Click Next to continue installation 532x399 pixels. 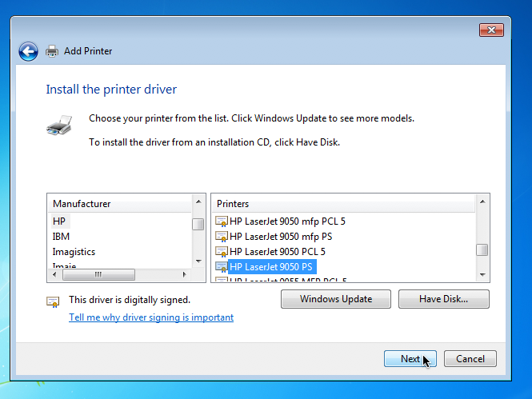(x=410, y=359)
